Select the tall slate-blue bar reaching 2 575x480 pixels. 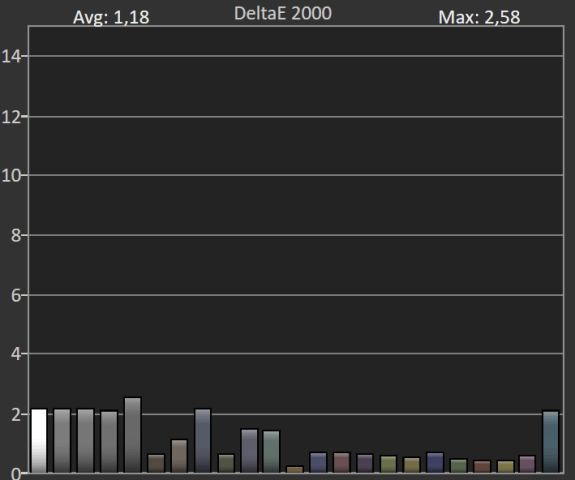click(203, 441)
